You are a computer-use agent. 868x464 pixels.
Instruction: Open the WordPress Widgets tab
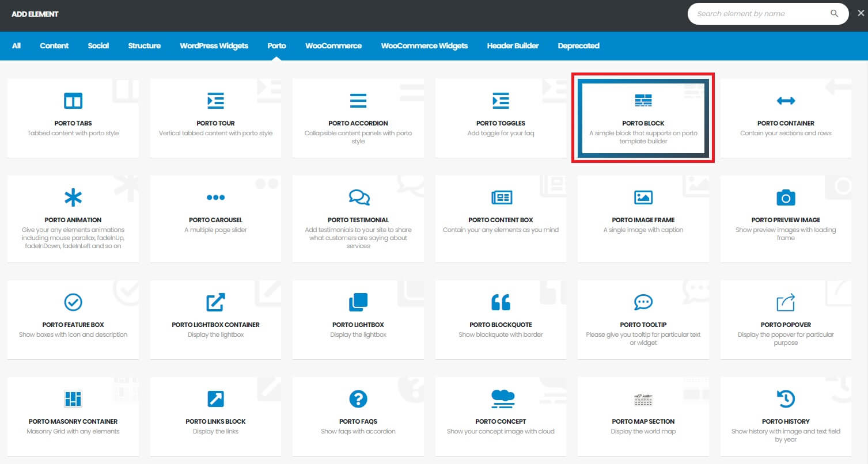[x=214, y=45]
